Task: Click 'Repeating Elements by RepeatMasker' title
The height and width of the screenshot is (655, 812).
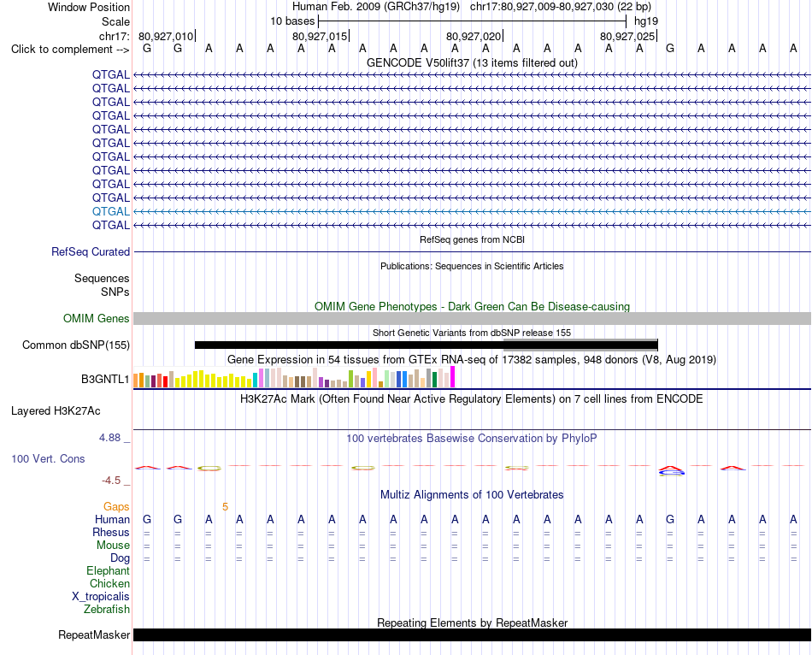Action: [x=472, y=623]
